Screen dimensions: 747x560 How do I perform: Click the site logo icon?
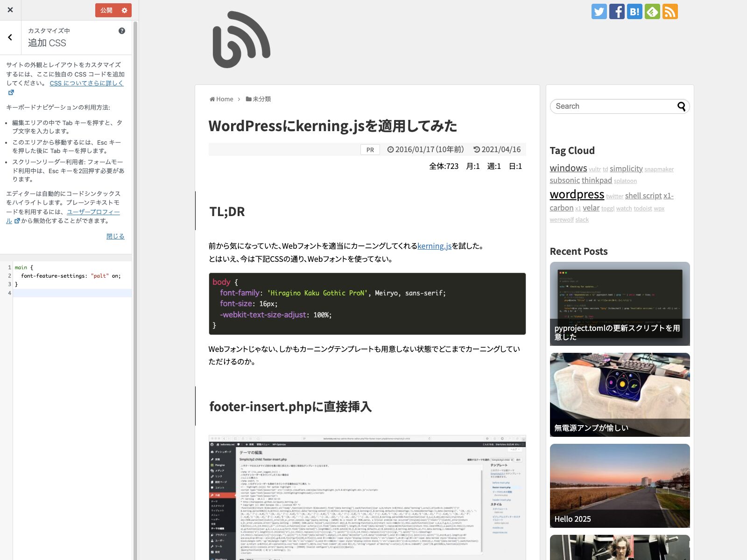pyautogui.click(x=241, y=40)
